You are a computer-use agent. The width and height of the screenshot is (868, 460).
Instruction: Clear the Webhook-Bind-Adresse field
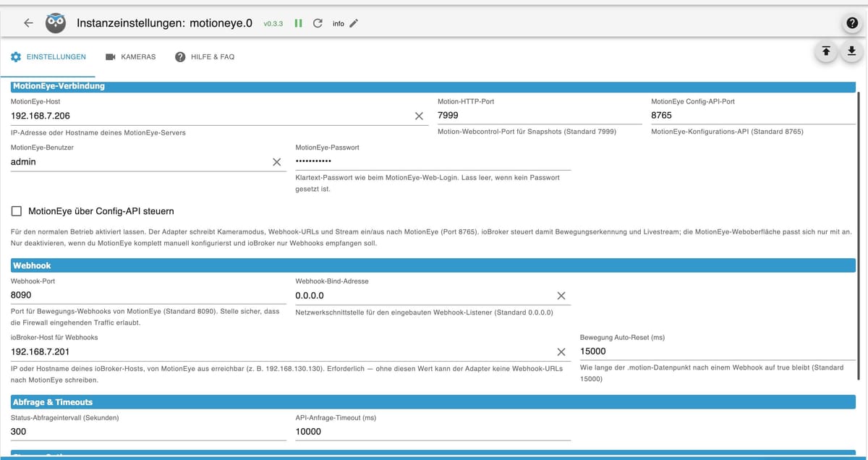[561, 295]
